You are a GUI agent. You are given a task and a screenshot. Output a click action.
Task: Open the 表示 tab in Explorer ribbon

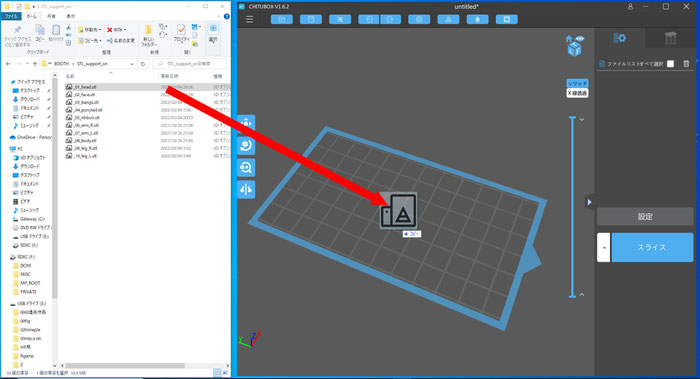(x=71, y=16)
